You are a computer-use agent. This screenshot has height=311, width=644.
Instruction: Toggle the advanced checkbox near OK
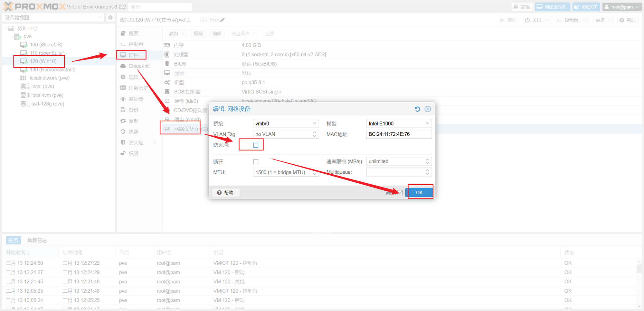[x=400, y=193]
